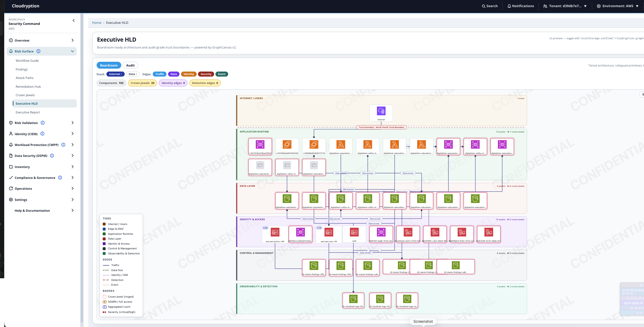Select EC2 instance i-041069a2b87454045
Image resolution: width=644 pixels, height=327 pixels.
pyautogui.click(x=287, y=146)
